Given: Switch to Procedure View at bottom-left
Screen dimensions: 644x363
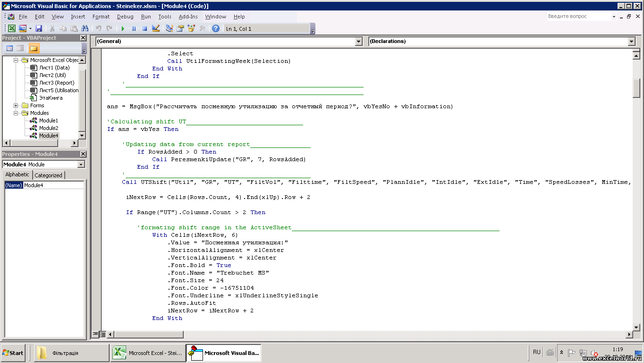Looking at the screenshot, I should pyautogui.click(x=95, y=334).
